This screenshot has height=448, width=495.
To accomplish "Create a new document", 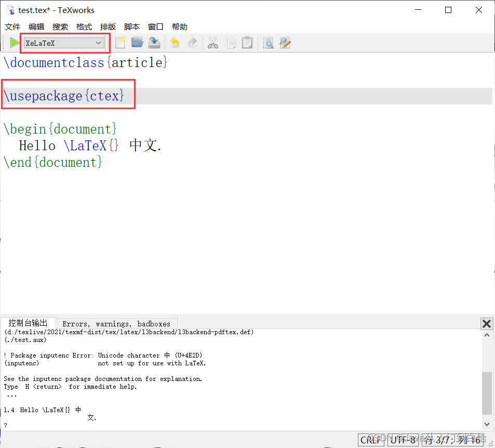I will pos(121,43).
